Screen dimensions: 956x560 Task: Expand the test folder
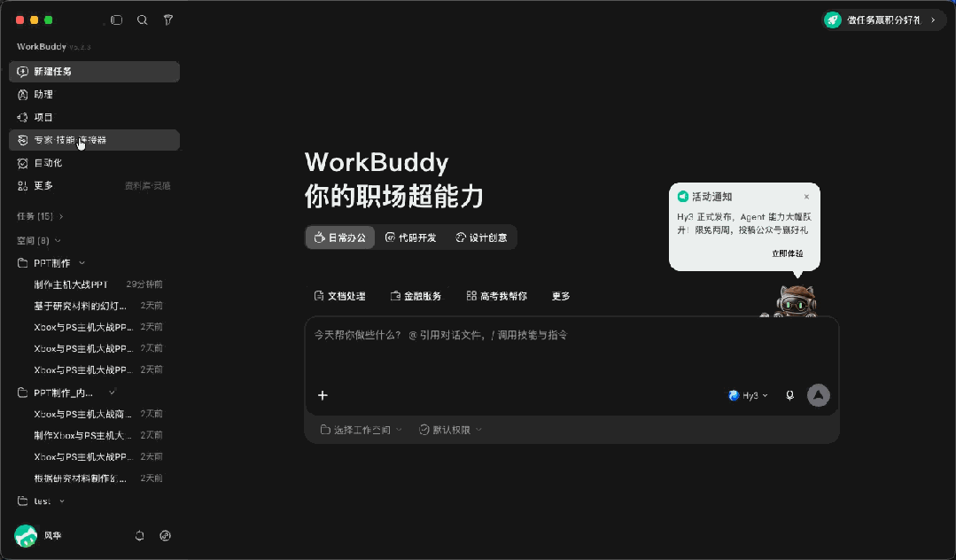pos(62,501)
